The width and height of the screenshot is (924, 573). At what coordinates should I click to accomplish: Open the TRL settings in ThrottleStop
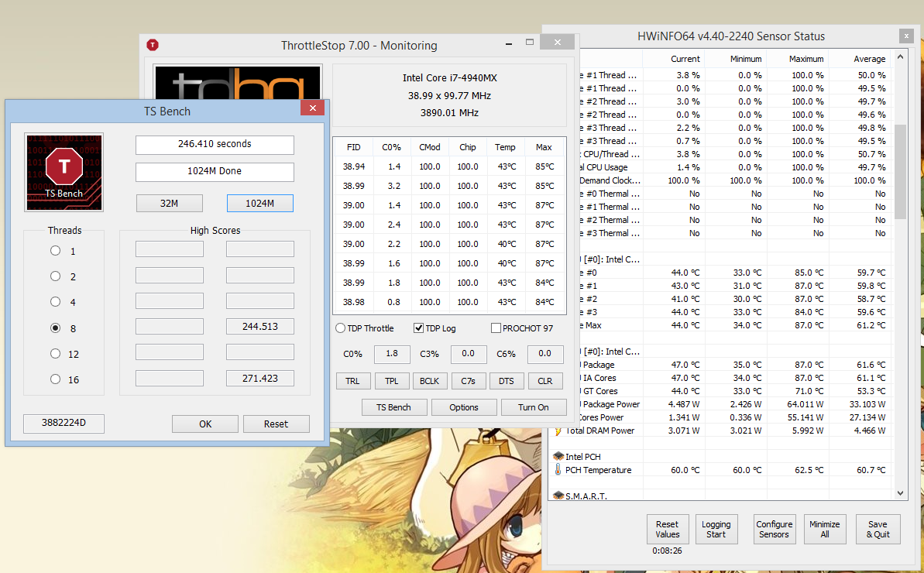pos(353,381)
